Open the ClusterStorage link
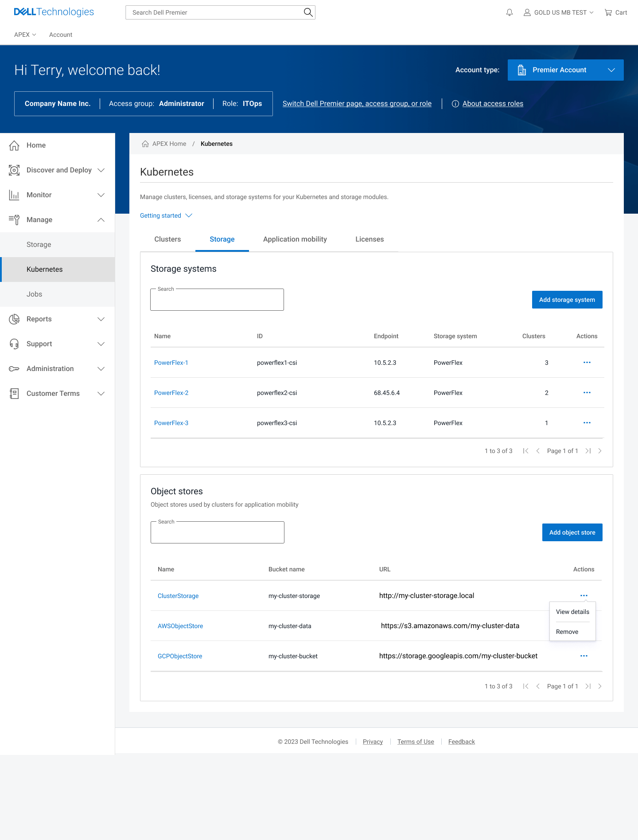638x840 pixels. (x=178, y=596)
